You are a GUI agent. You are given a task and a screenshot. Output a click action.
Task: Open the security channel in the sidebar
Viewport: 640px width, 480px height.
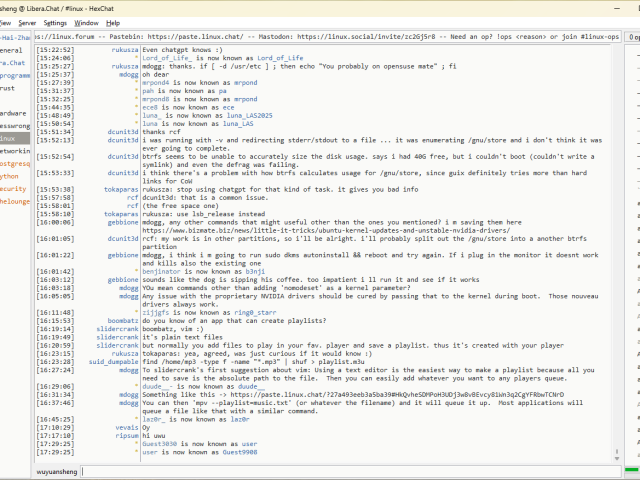coord(13,188)
